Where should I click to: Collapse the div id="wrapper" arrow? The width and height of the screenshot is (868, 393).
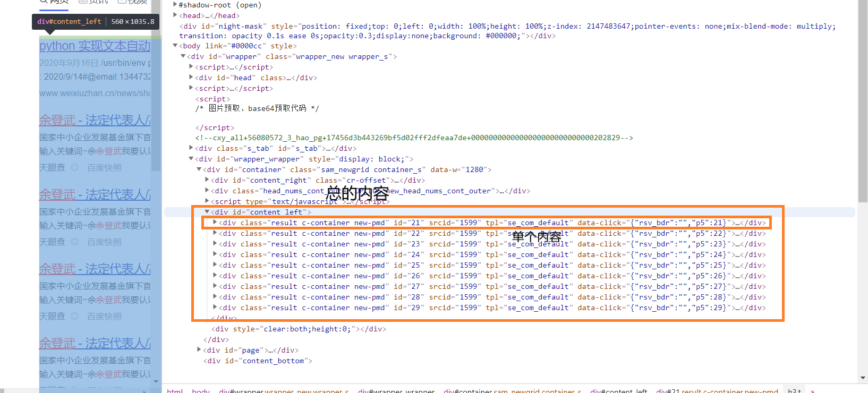[x=183, y=56]
